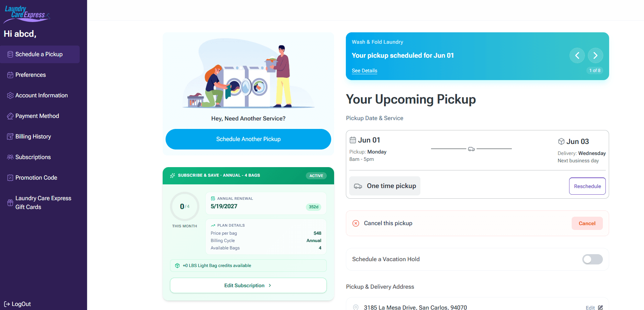Viewport: 644px width, 310px height.
Task: Click the Payment Method card icon
Action: pyautogui.click(x=10, y=116)
